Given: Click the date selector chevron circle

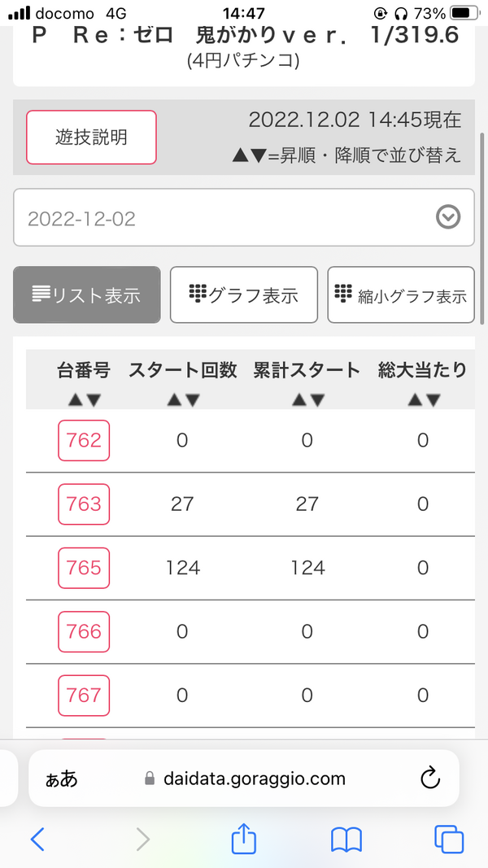Looking at the screenshot, I should tap(448, 217).
